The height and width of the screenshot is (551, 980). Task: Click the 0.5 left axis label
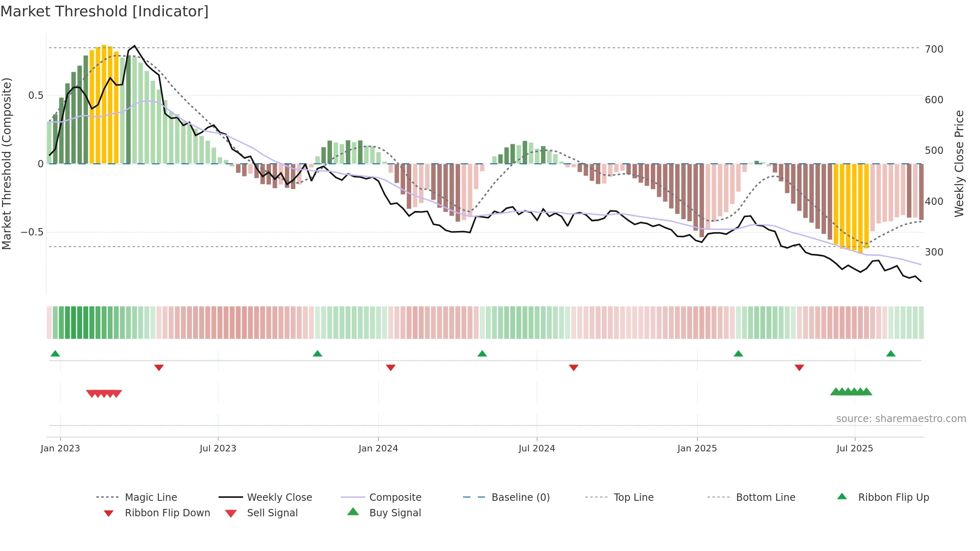36,96
